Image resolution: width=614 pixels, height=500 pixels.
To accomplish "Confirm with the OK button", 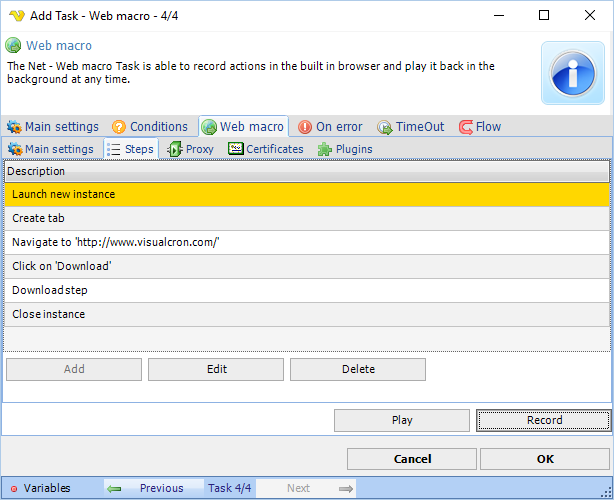I will click(545, 459).
